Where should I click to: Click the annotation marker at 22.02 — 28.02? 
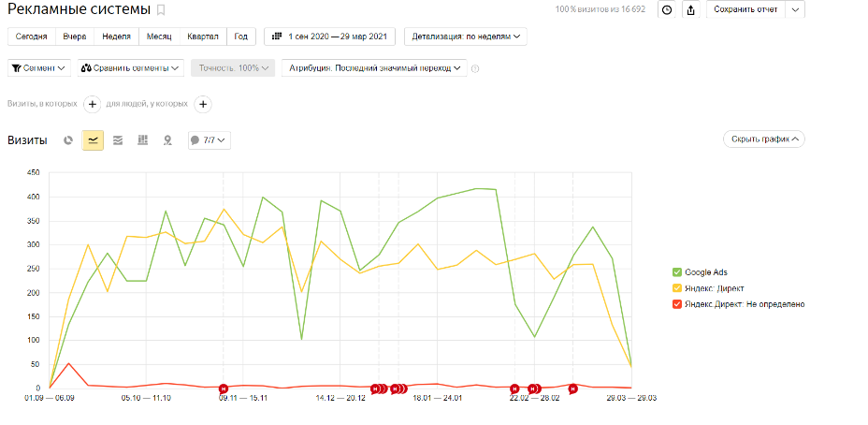tap(534, 388)
